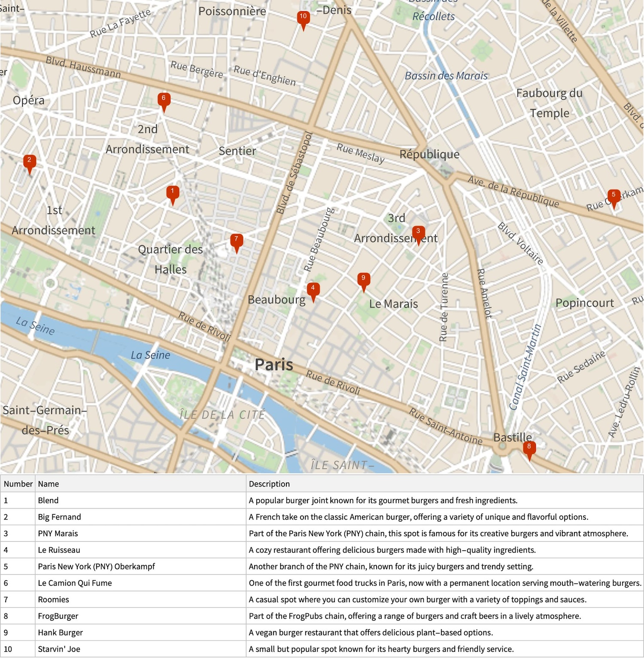Click the Hank Burger name cell
The image size is (644, 662).
tap(60, 632)
